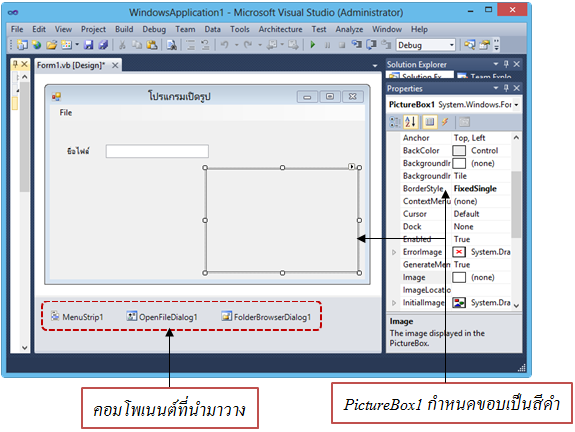
Task: Click the Solution Explorer toolbar icon
Action: [469, 45]
